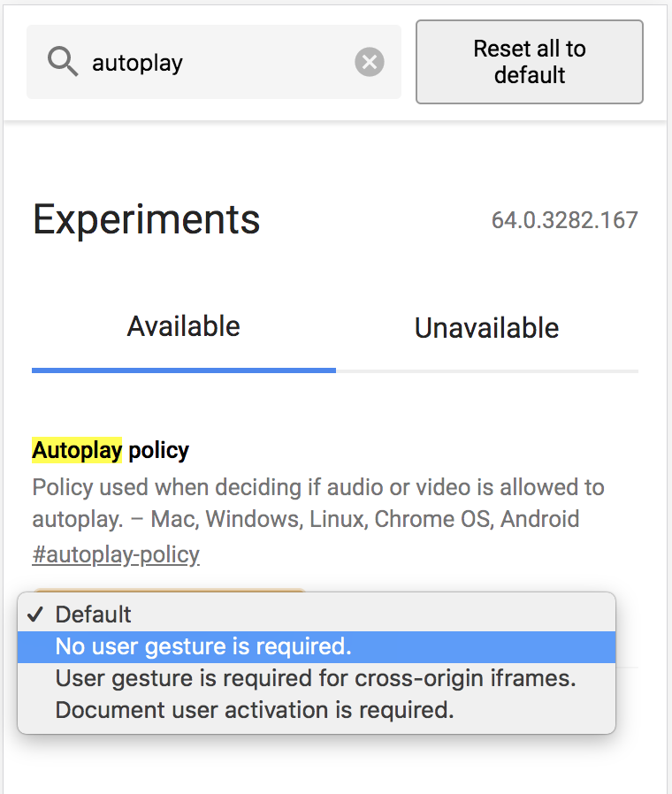Click the autoplay search input field
Image resolution: width=672 pixels, height=794 pixels.
tap(221, 62)
